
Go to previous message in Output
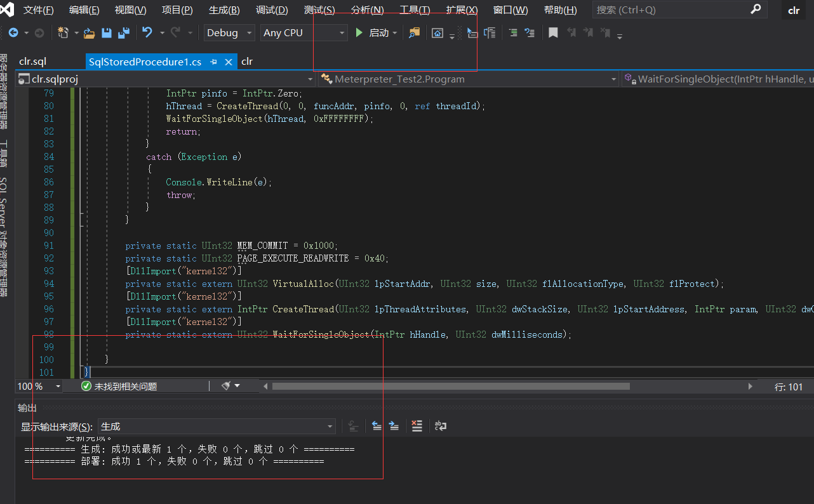[377, 426]
